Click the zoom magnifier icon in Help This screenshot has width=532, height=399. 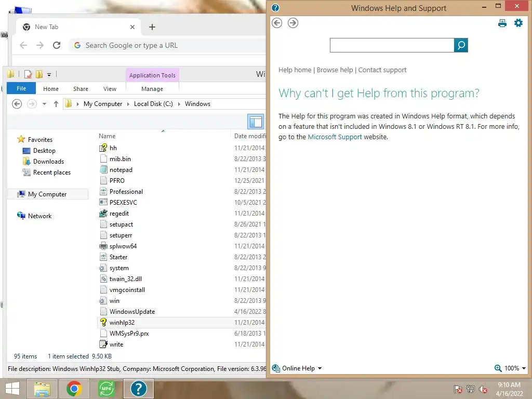point(498,368)
